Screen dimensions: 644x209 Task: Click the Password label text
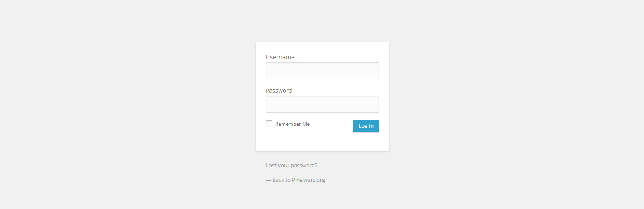[279, 91]
